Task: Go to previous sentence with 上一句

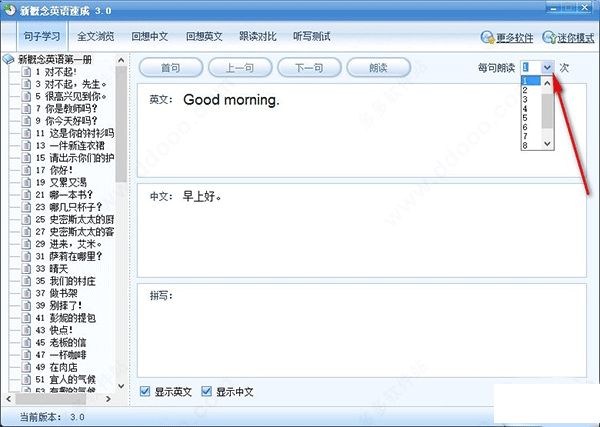Action: tap(240, 68)
